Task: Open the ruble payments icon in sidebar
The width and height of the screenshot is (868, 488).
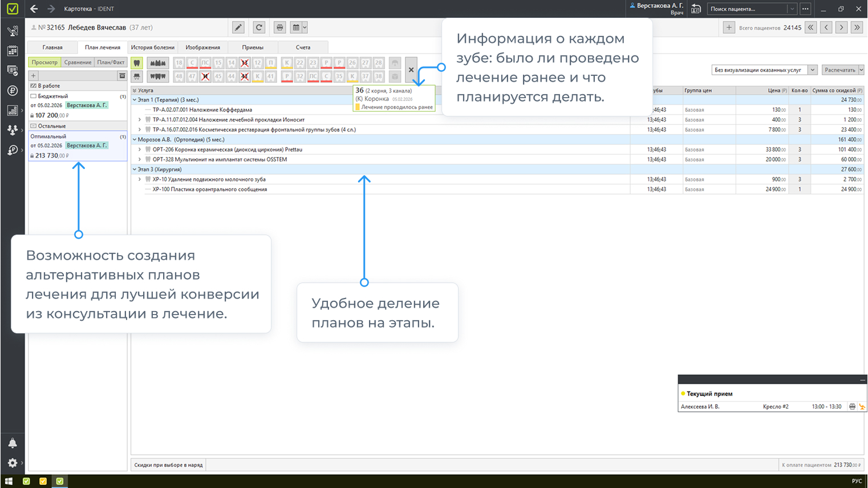Action: pyautogui.click(x=12, y=91)
